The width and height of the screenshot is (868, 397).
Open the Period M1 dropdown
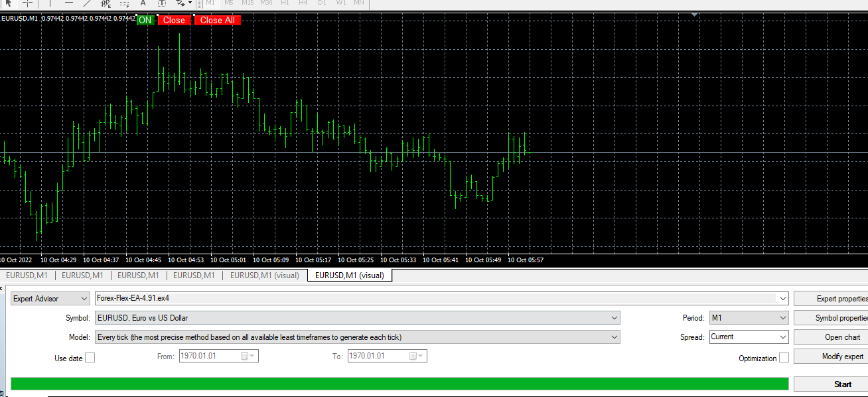749,318
